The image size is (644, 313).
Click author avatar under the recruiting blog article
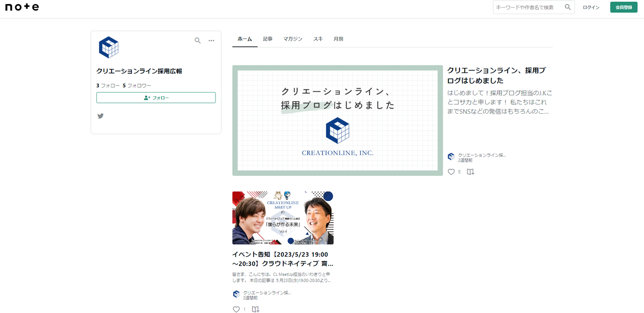(x=451, y=157)
